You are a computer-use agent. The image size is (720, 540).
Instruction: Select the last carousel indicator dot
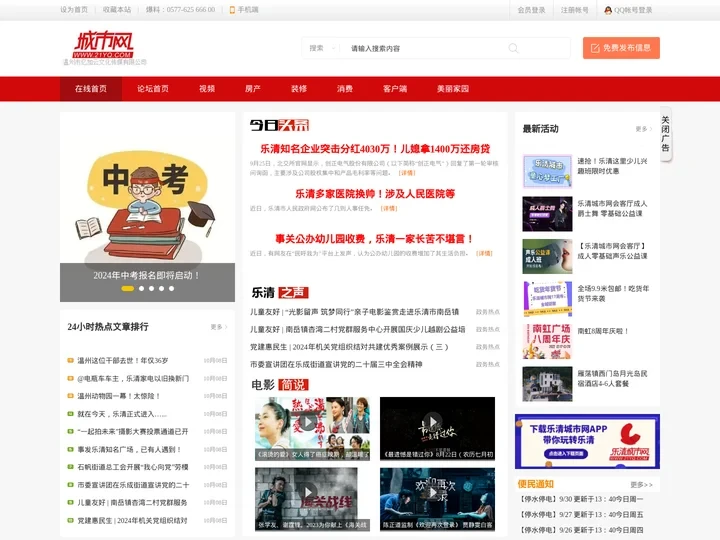click(171, 288)
